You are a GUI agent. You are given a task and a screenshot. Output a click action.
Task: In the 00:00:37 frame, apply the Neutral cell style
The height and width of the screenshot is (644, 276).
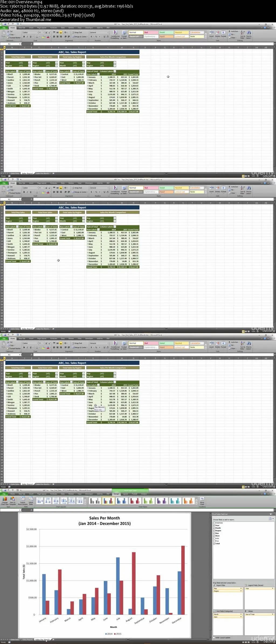coord(181,188)
